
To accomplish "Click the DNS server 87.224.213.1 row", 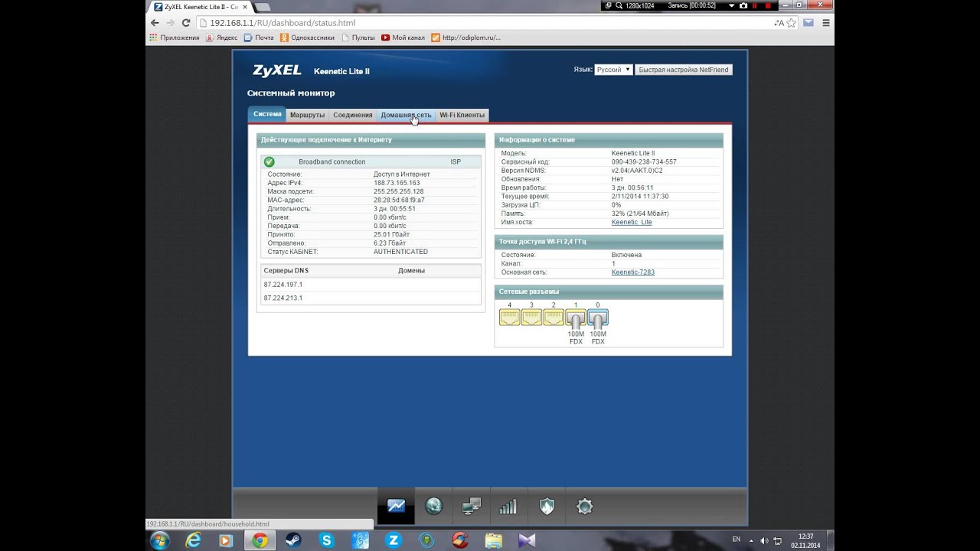I will click(x=371, y=298).
